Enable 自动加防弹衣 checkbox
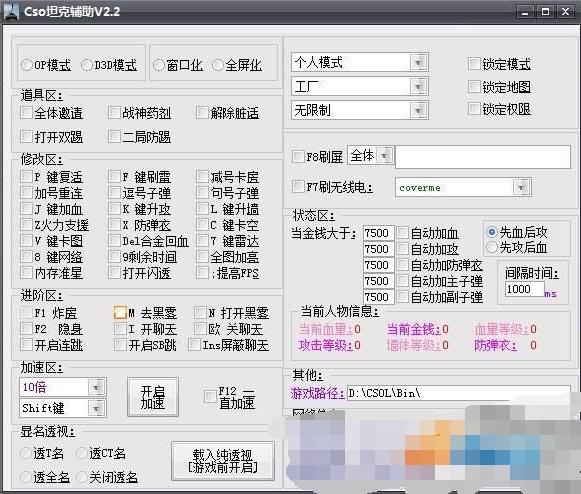The width and height of the screenshot is (581, 494). pyautogui.click(x=402, y=265)
